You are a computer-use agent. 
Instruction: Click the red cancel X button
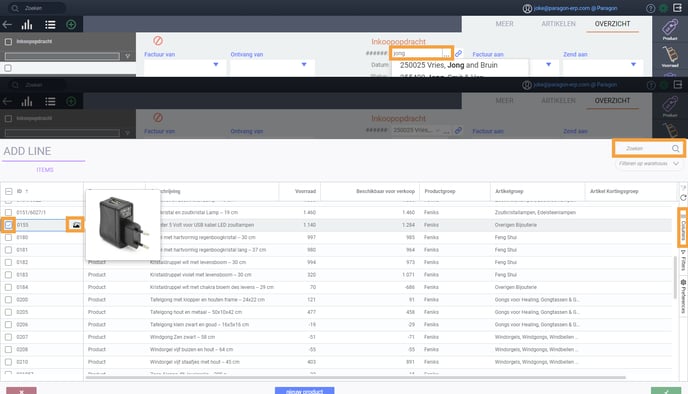pyautogui.click(x=21, y=390)
